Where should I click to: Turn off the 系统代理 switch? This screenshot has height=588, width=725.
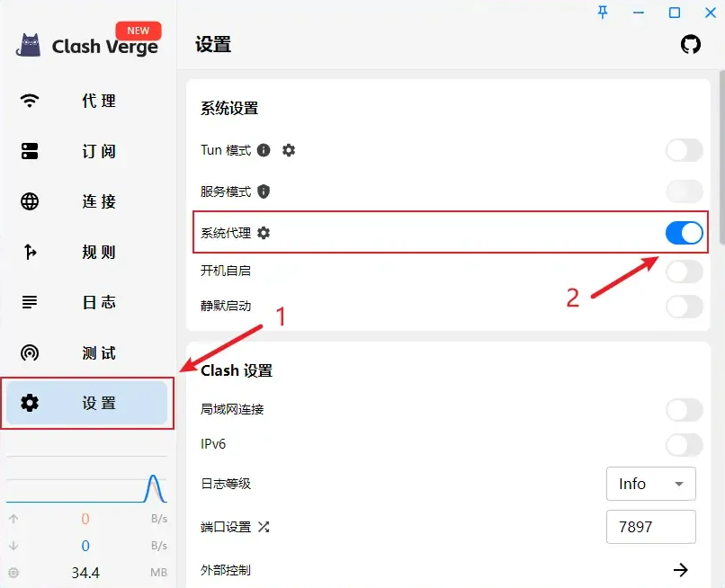(685, 233)
